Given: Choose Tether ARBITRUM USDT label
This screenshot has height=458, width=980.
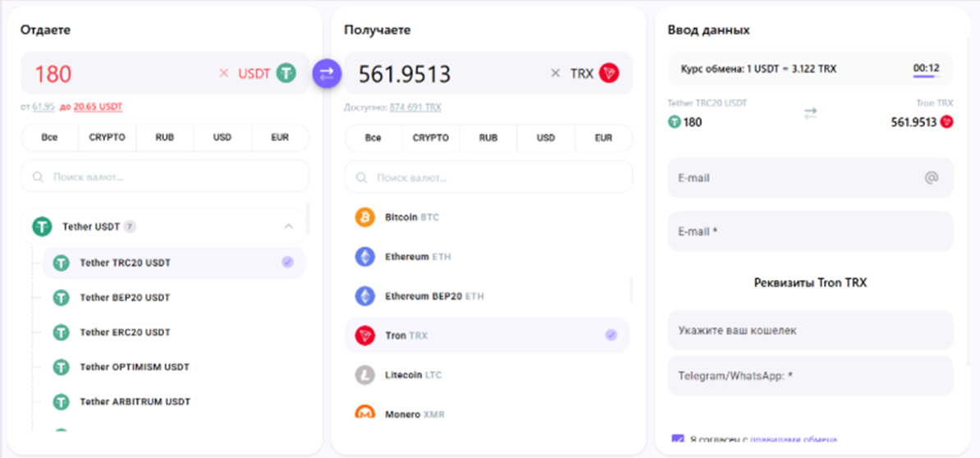Looking at the screenshot, I should pyautogui.click(x=135, y=401).
